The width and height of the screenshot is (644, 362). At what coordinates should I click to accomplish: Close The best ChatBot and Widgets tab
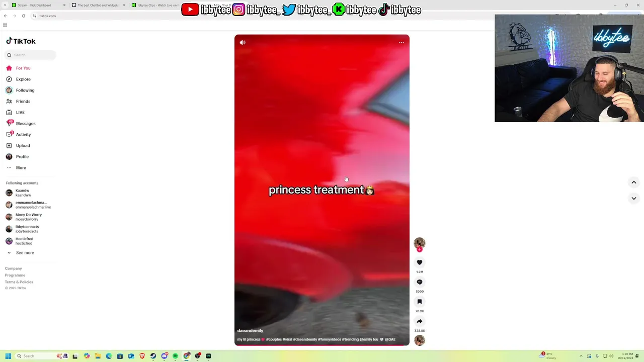(x=124, y=5)
